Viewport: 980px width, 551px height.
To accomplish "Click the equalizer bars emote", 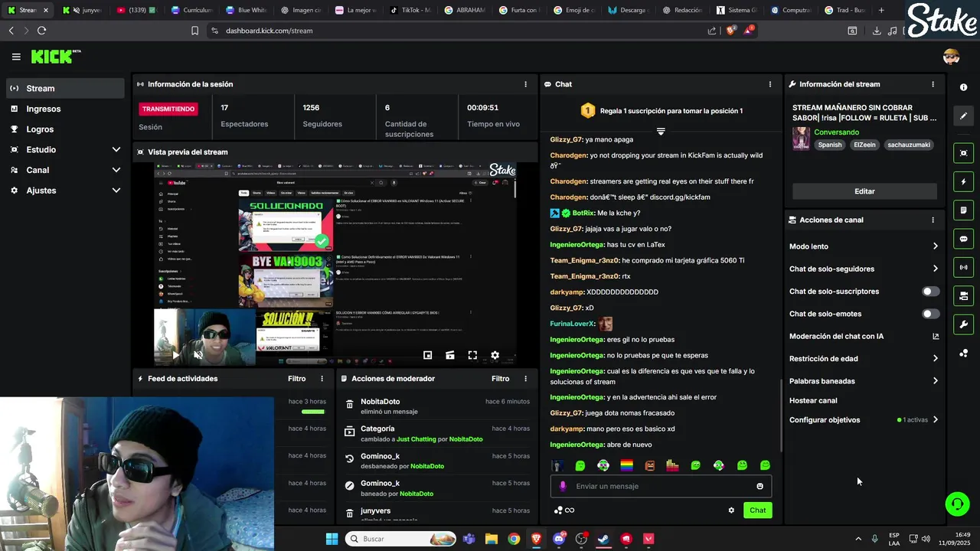I will click(672, 465).
